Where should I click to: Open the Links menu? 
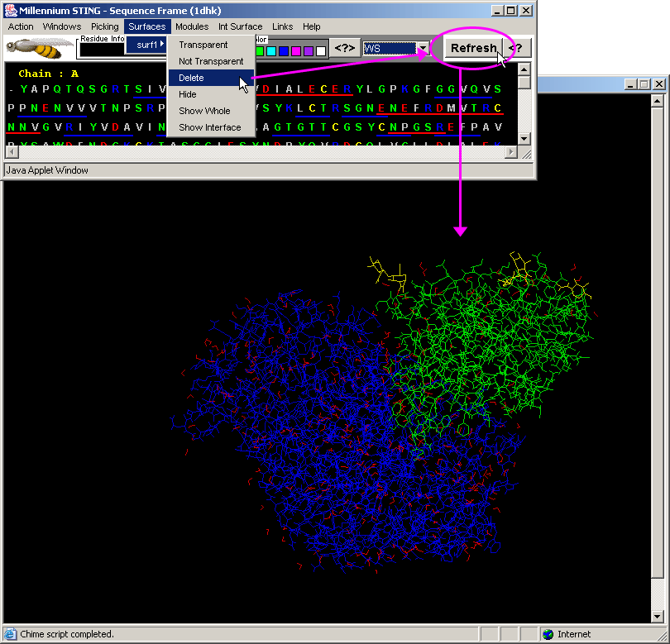[x=282, y=26]
